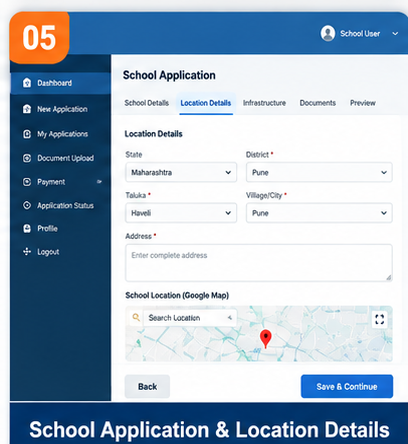Click the map search magnifier icon

tap(136, 317)
